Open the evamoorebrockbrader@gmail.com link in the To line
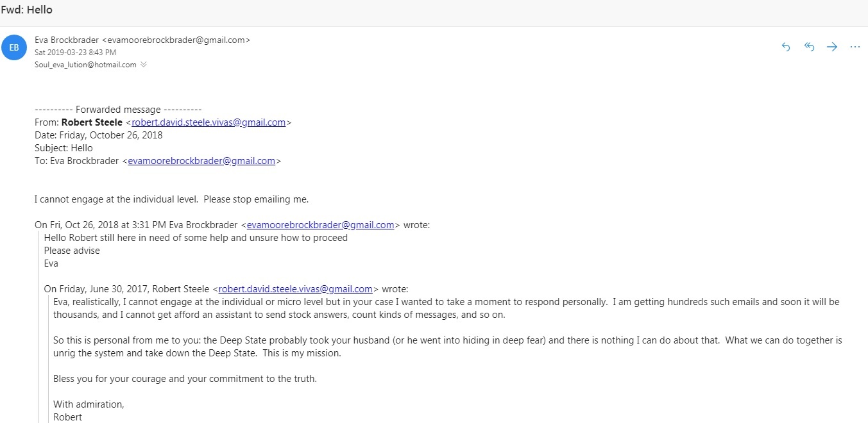The width and height of the screenshot is (868, 423). (x=201, y=161)
